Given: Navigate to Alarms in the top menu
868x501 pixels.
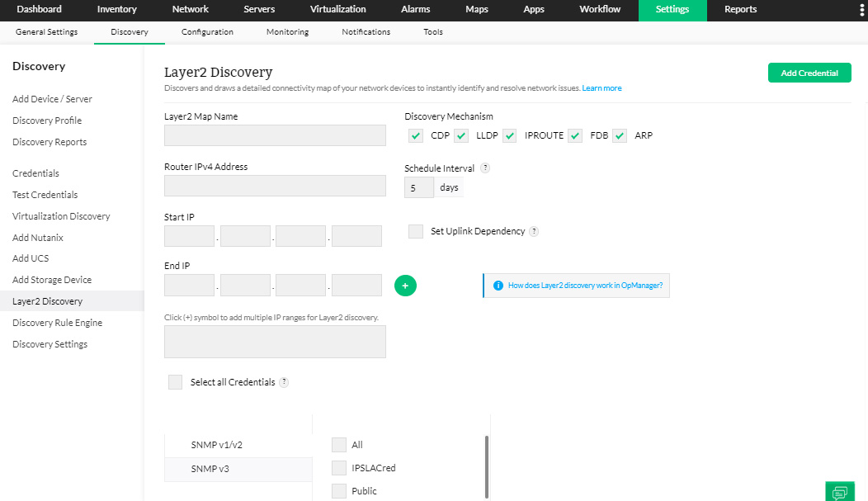Looking at the screenshot, I should (x=415, y=9).
